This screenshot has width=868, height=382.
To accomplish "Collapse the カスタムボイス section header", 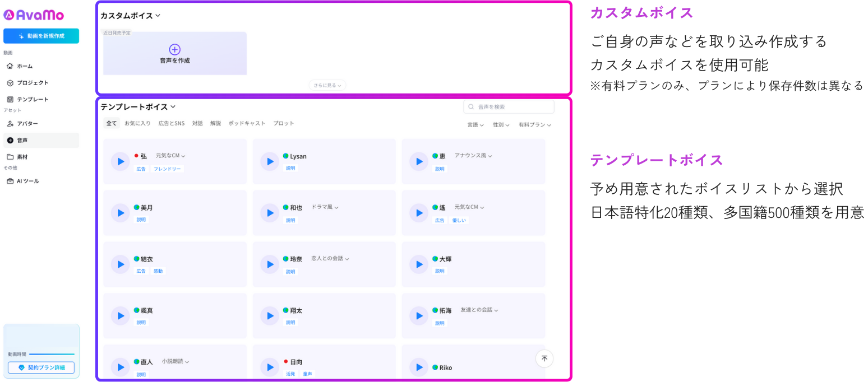I will [x=130, y=16].
